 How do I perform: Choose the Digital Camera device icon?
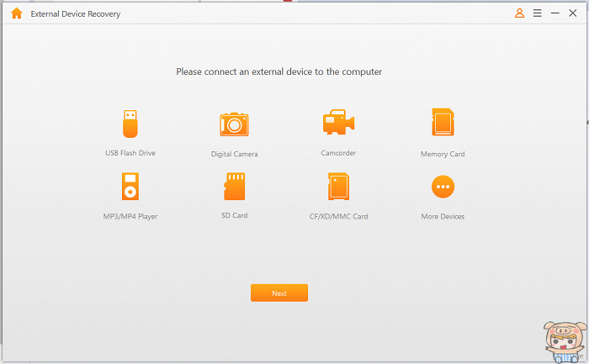[x=234, y=124]
